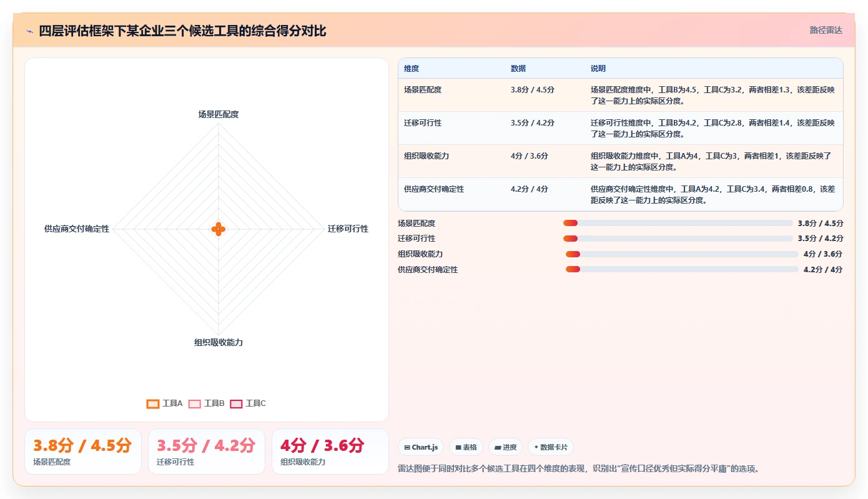The width and height of the screenshot is (868, 499).
Task: Click the 数据 column header
Action: click(x=518, y=69)
